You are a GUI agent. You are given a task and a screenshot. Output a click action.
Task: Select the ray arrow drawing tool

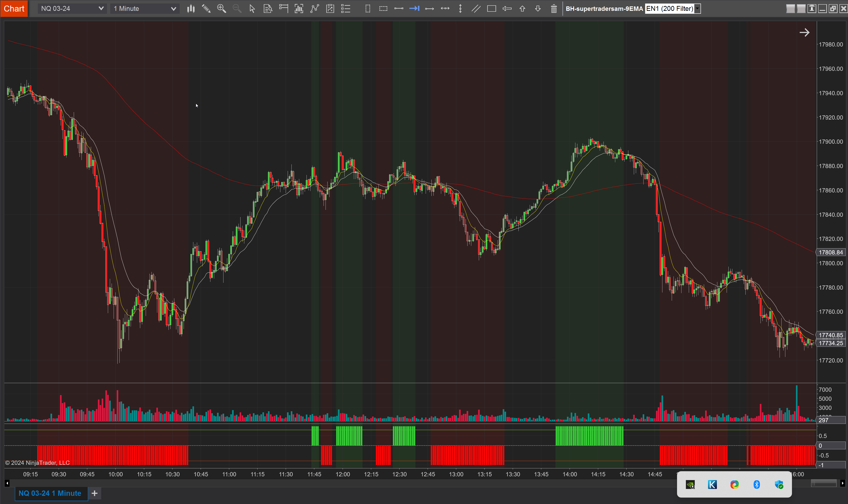[430, 8]
